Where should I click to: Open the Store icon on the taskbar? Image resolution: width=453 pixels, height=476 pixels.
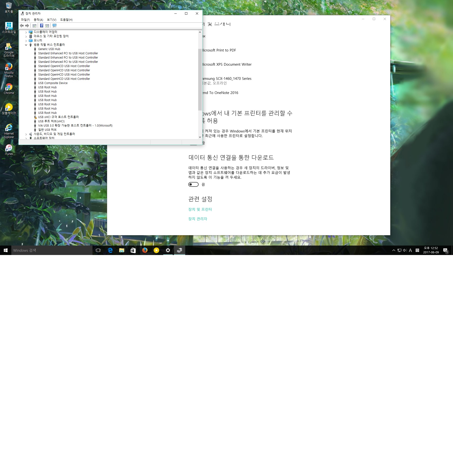click(133, 250)
